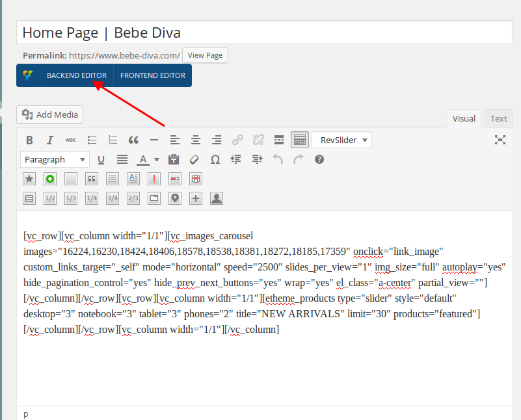Screen dimensions: 521x420
Task: Click the red progress bar shortcode icon
Action: click(x=175, y=179)
